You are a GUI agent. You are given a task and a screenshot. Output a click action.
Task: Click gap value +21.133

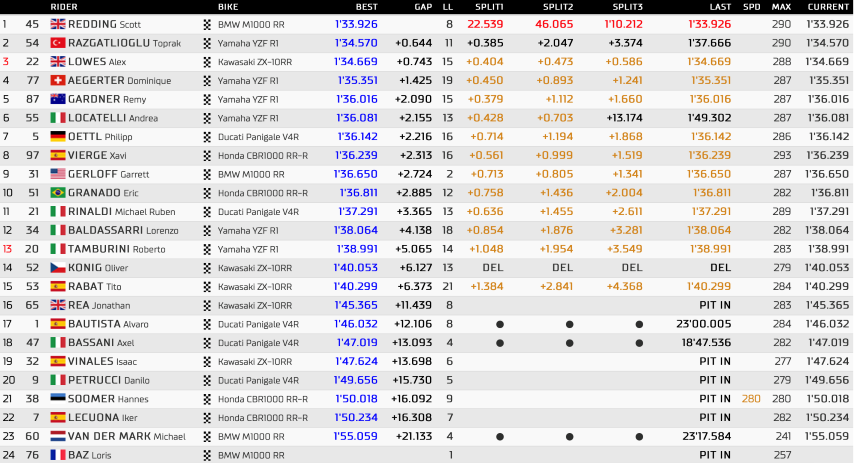click(412, 436)
